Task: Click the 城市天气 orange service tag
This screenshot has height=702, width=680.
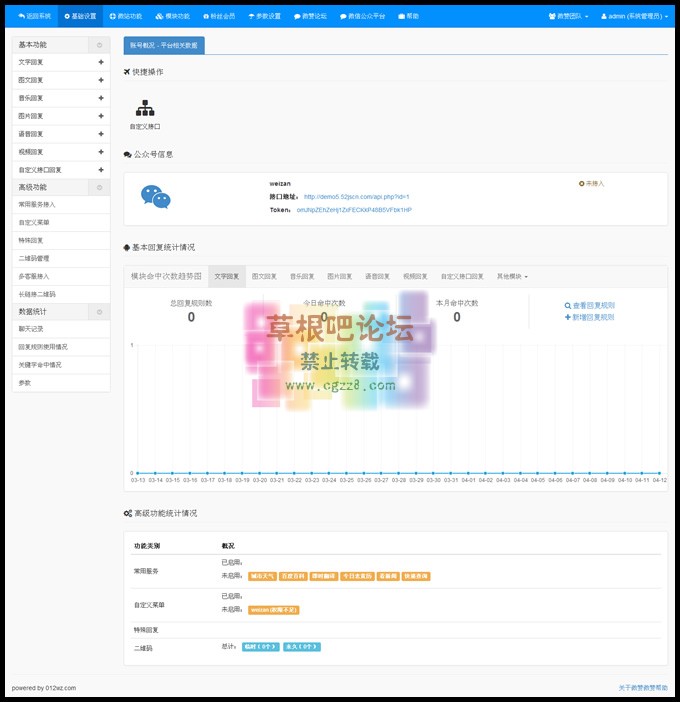Action: 262,576
